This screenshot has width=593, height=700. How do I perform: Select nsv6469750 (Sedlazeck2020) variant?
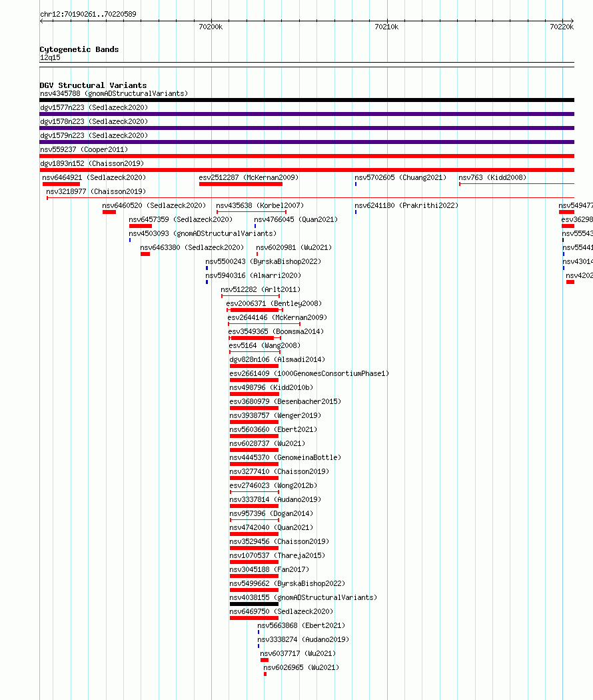281,611
